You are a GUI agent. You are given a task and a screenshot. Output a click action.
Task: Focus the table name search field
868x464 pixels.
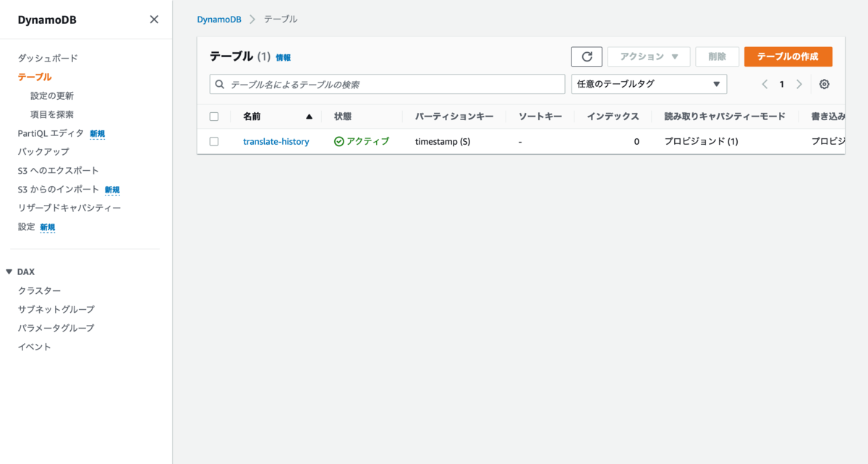pyautogui.click(x=387, y=84)
